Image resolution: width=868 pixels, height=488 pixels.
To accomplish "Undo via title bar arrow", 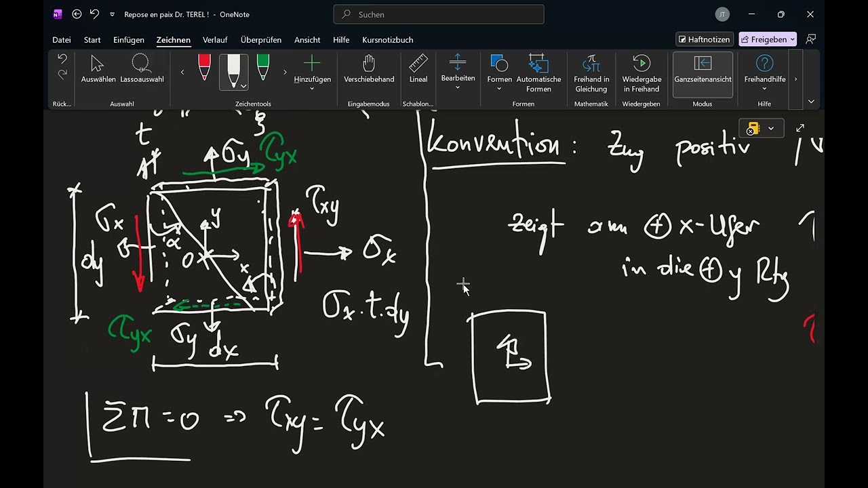I will (94, 14).
